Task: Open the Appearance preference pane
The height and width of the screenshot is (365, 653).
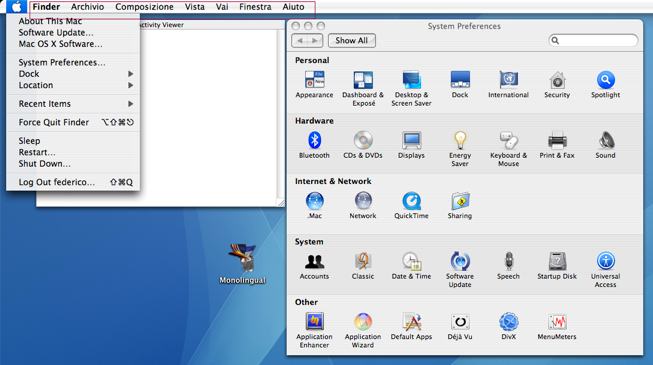Action: coord(314,85)
